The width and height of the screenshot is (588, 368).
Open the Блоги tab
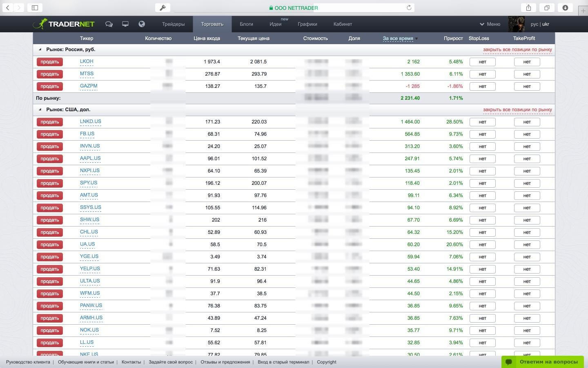pos(246,24)
